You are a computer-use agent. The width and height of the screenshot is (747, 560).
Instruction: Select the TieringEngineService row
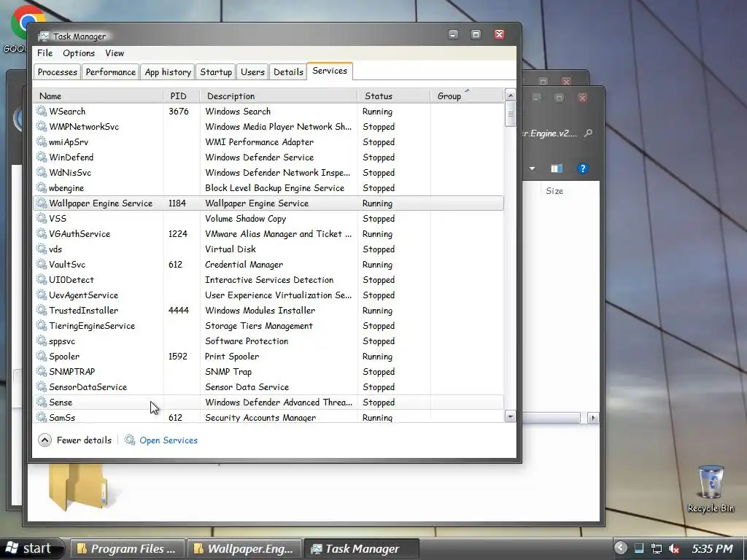268,326
